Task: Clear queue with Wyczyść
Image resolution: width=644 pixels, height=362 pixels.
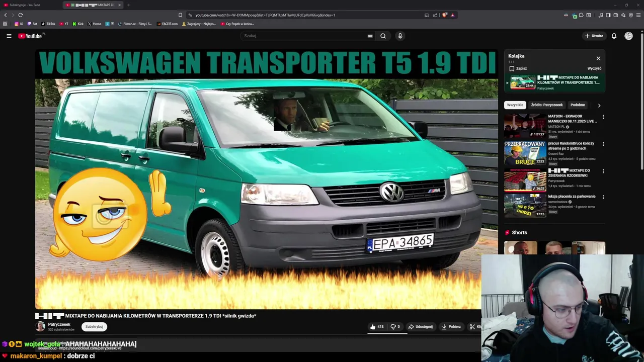Action: pos(594,68)
